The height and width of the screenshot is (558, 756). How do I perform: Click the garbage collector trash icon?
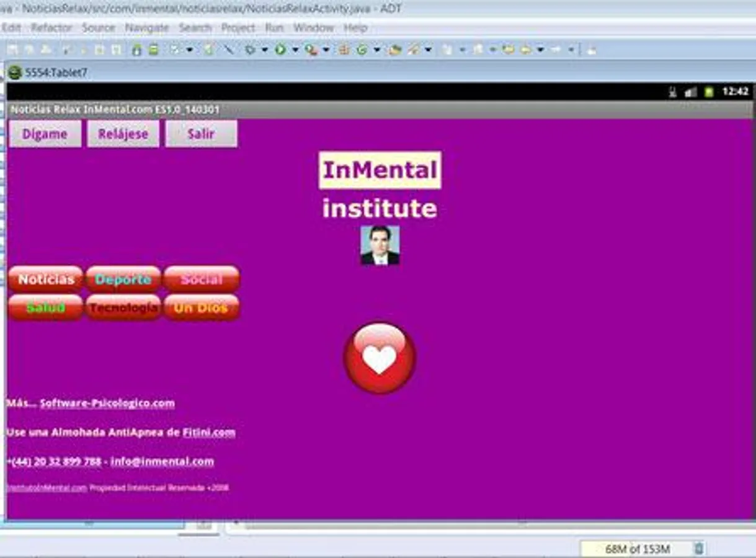[699, 549]
